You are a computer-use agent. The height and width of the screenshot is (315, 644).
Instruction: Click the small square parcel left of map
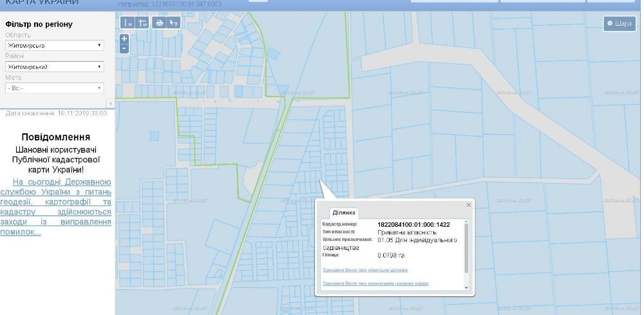[154, 136]
